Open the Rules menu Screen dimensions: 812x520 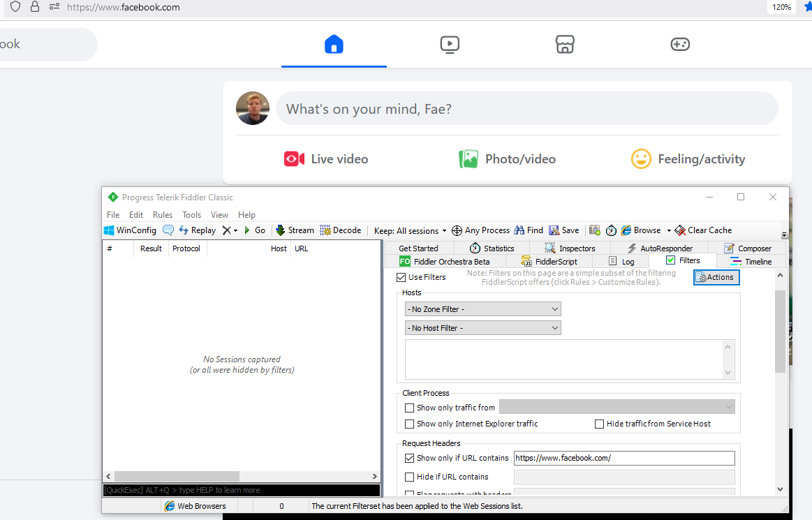163,215
